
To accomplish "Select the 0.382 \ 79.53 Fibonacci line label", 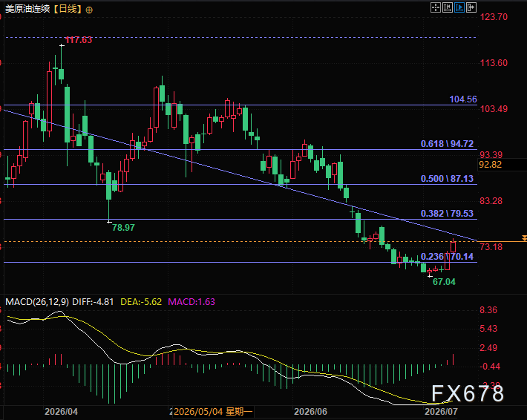I will (447, 214).
